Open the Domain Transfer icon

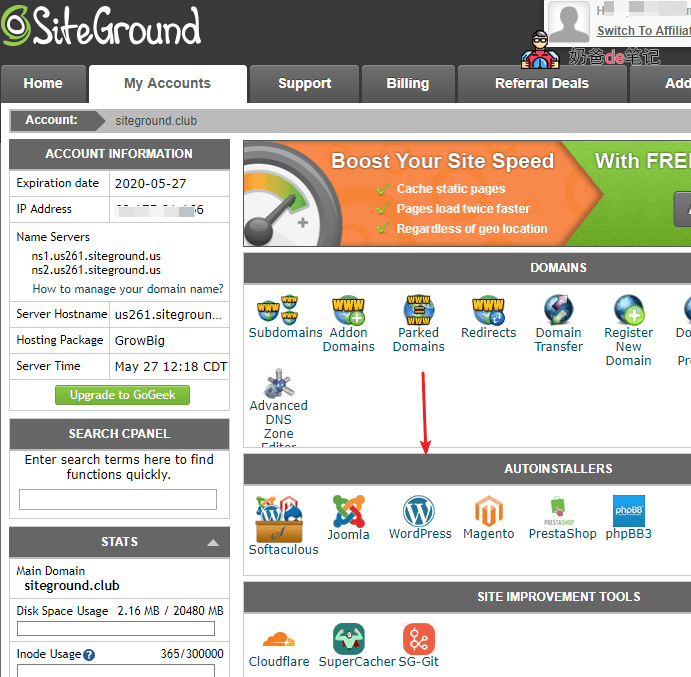558,309
